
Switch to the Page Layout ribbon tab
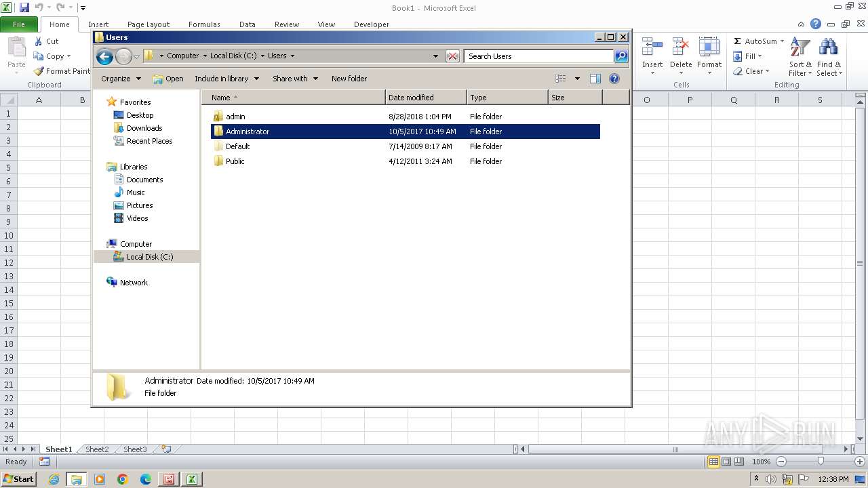[x=149, y=24]
